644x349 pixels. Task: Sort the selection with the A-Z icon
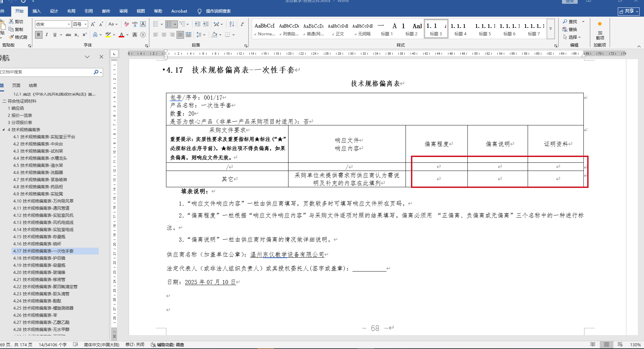232,24
